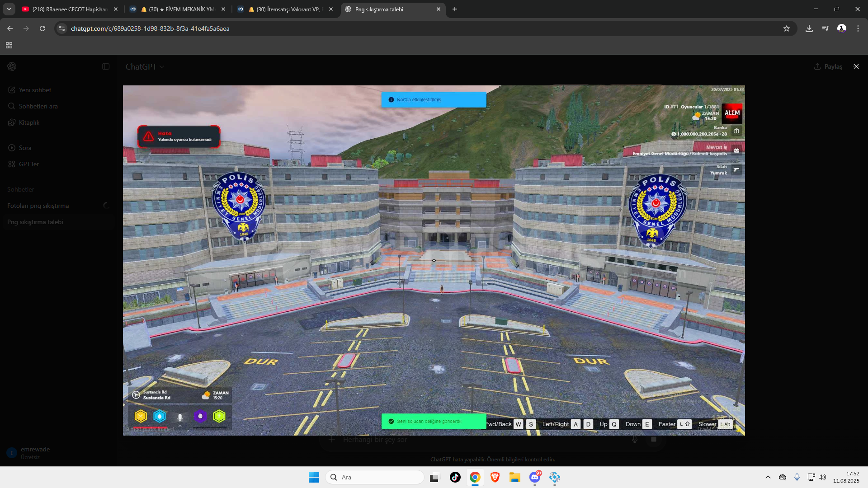Bookmark this page with the star
This screenshot has width=868, height=488.
pos(787,28)
